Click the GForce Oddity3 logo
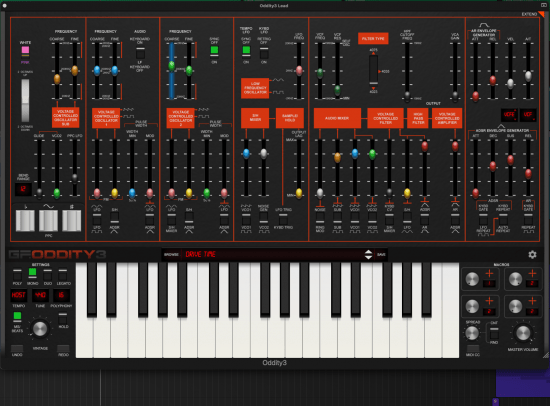The image size is (550, 406). click(x=57, y=254)
